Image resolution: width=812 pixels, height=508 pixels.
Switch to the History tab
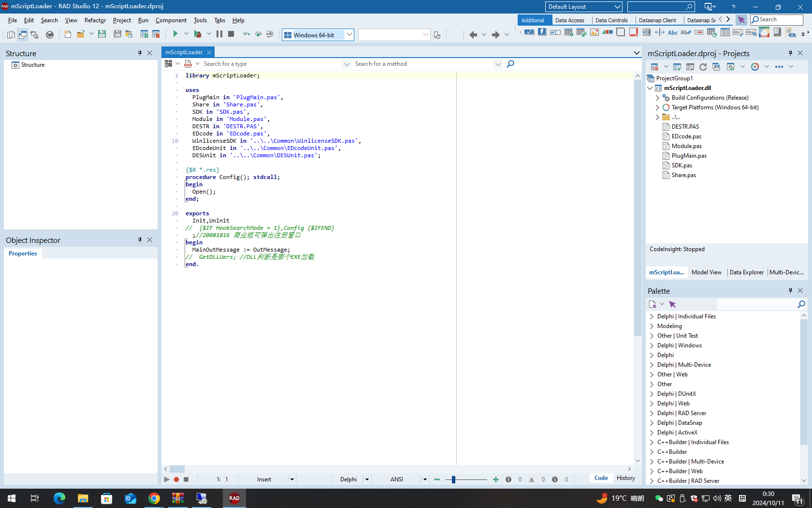click(625, 478)
